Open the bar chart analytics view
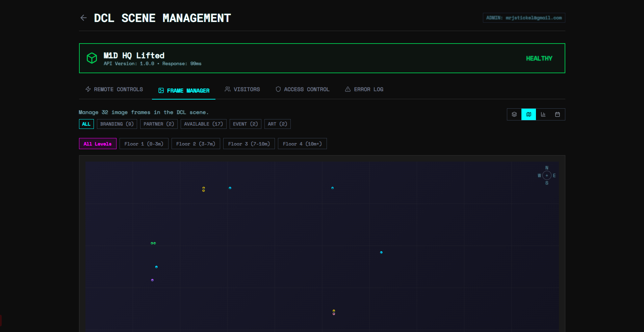Viewport: 644px width, 332px height. coord(543,114)
